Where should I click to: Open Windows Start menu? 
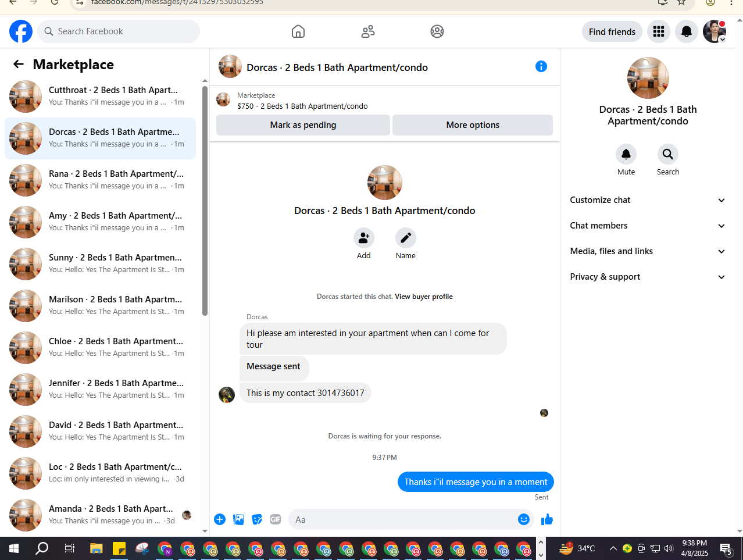pos(14,548)
